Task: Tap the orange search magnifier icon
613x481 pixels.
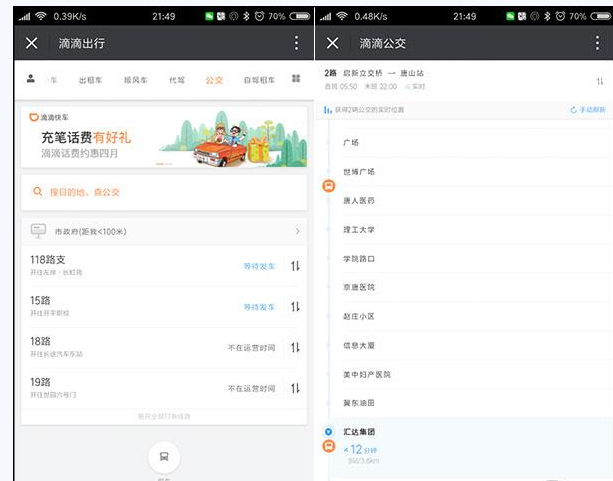Action: [x=38, y=192]
